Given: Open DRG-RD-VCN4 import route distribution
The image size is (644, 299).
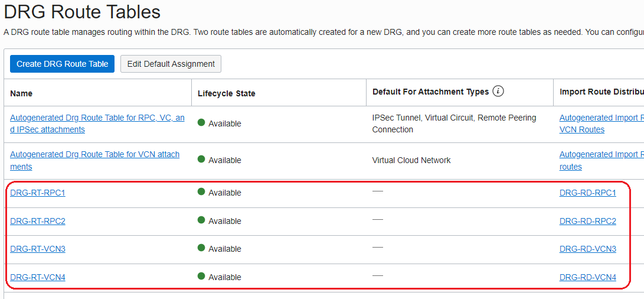Looking at the screenshot, I should pos(587,278).
